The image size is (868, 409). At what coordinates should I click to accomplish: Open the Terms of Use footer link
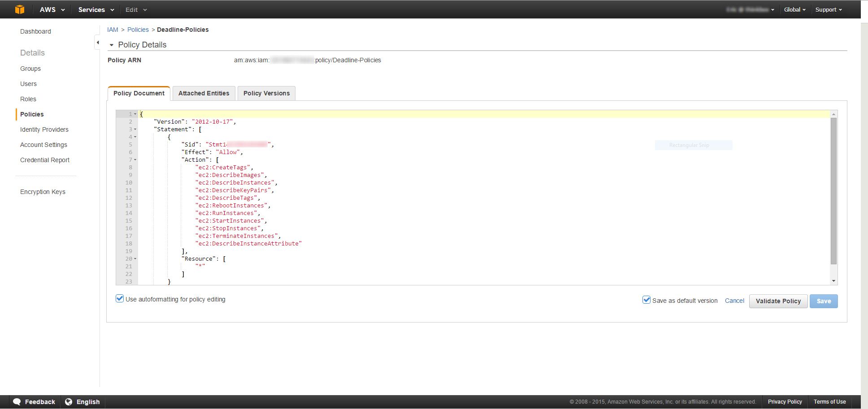[x=829, y=402]
